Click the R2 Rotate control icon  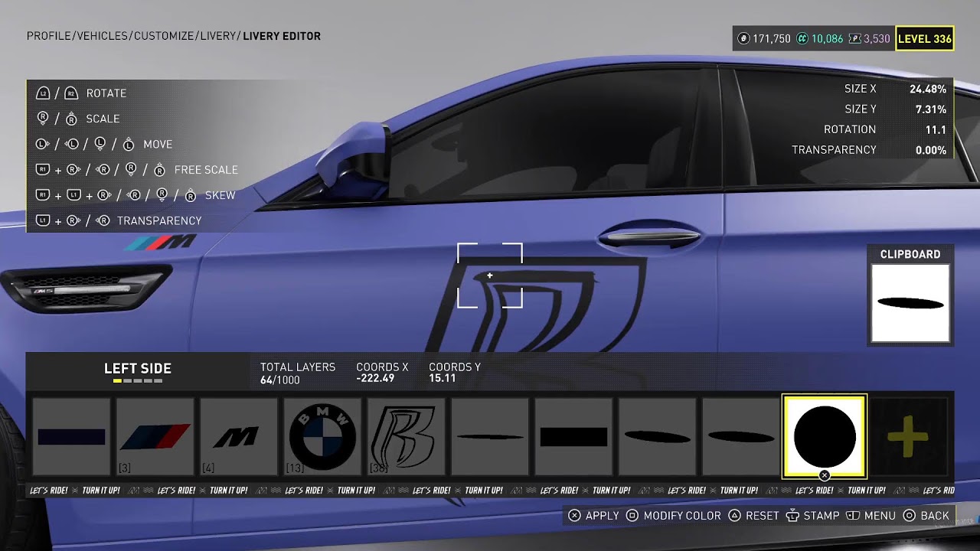point(71,93)
